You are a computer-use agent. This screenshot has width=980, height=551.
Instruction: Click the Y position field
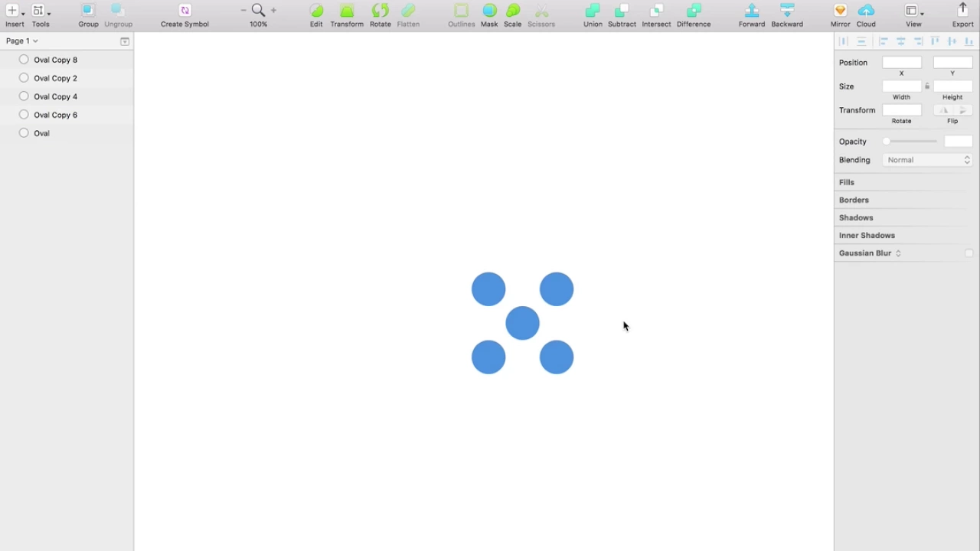(953, 63)
